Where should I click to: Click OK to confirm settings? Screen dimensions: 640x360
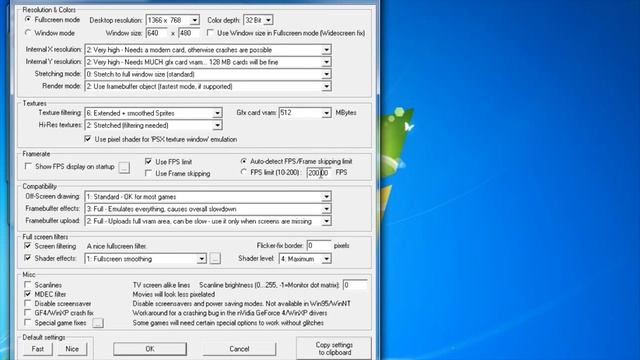[x=150, y=349]
